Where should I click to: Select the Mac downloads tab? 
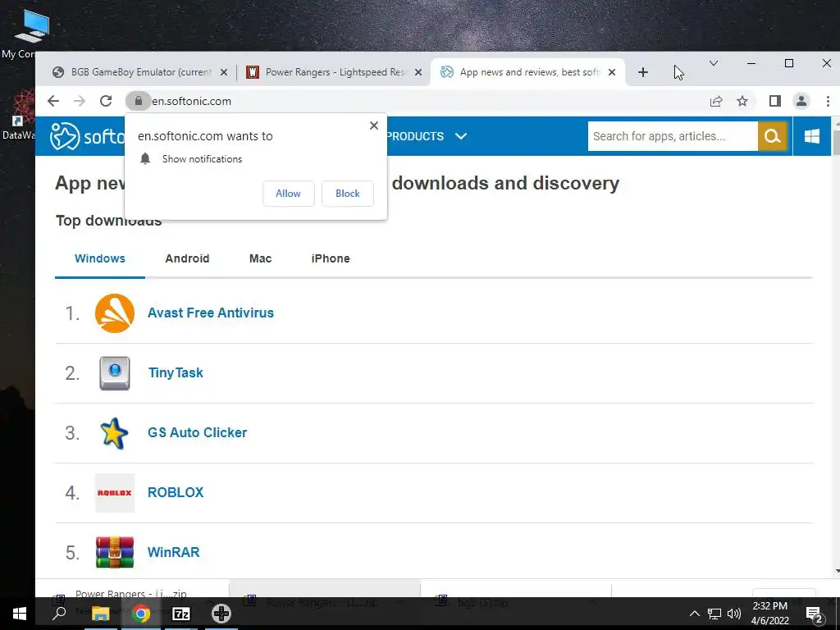tap(260, 258)
